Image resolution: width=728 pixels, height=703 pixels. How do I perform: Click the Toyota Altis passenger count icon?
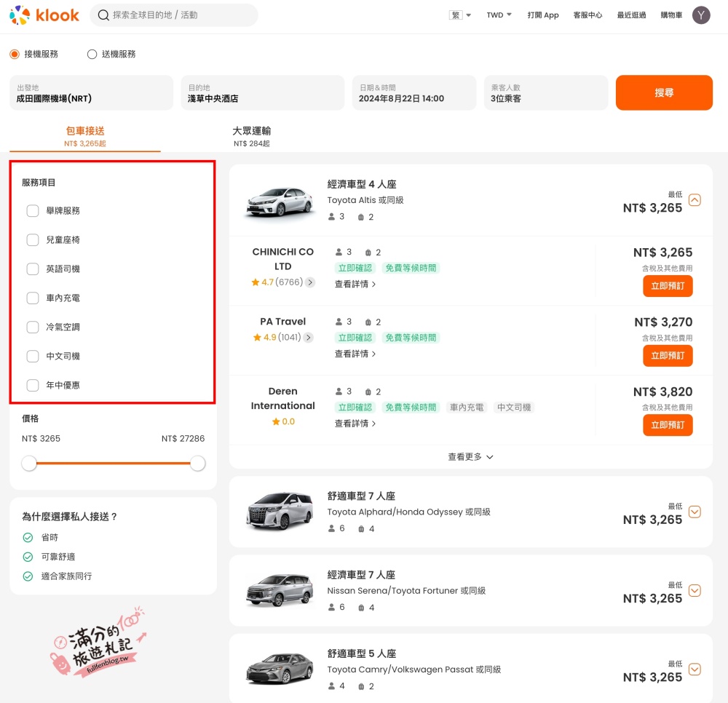tap(331, 217)
